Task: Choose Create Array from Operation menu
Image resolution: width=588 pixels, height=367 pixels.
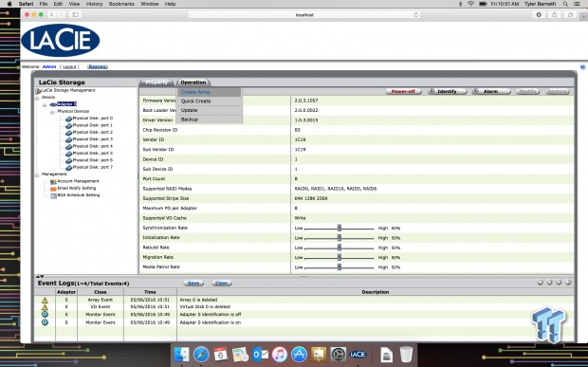Action: click(x=209, y=92)
